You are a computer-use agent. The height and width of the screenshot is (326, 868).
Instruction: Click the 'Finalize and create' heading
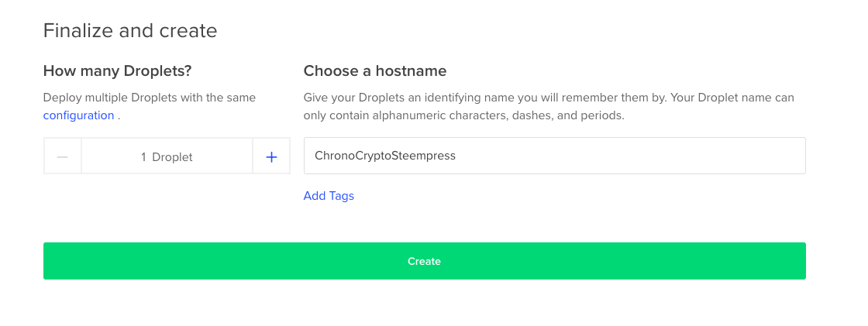[x=130, y=31]
